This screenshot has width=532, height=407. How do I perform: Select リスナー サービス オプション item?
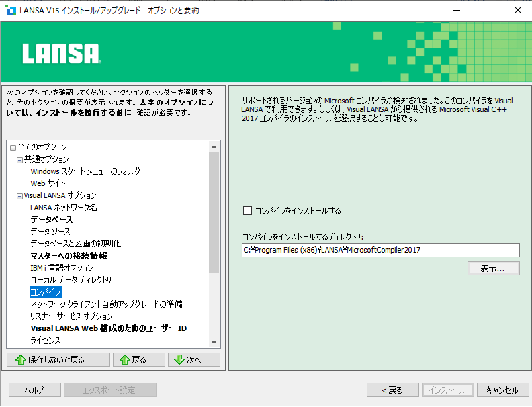(71, 316)
